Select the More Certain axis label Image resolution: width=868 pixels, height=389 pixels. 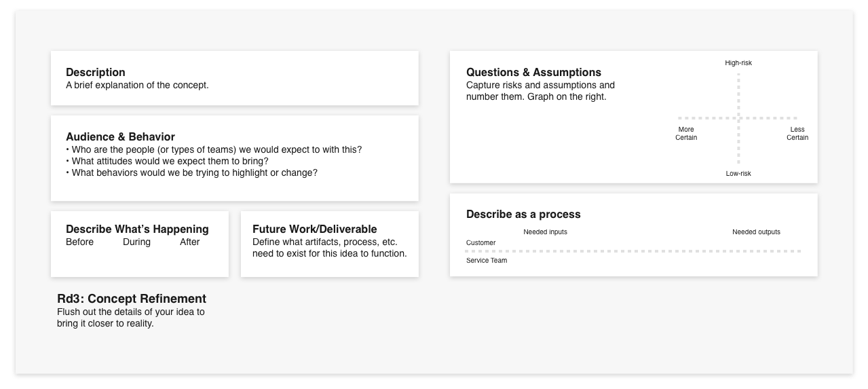[686, 134]
